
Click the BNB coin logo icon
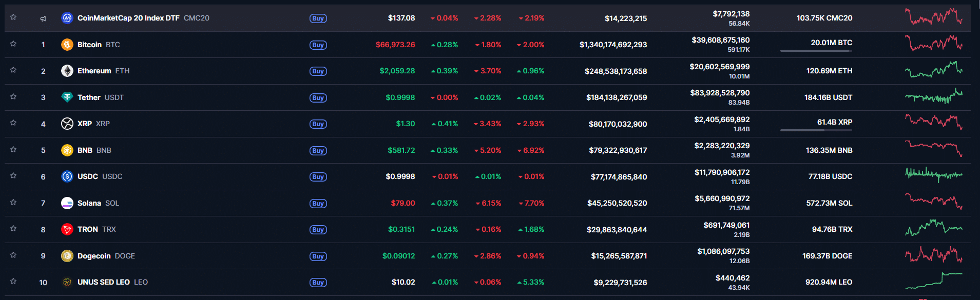(67, 150)
